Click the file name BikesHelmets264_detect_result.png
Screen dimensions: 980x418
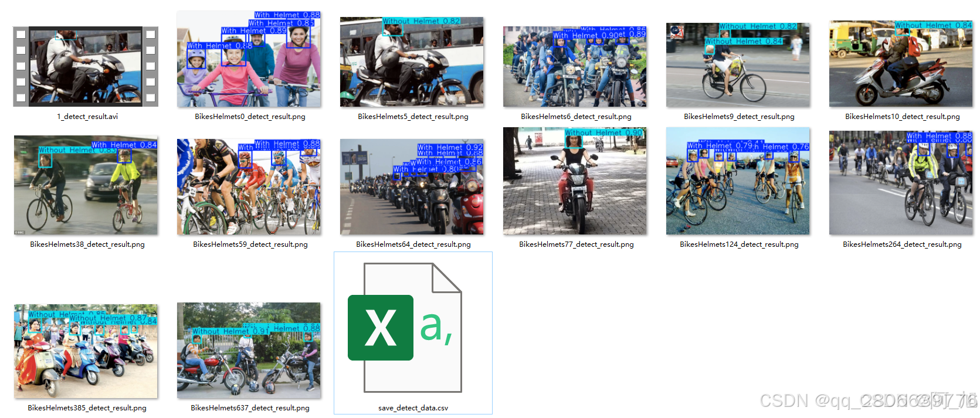902,244
